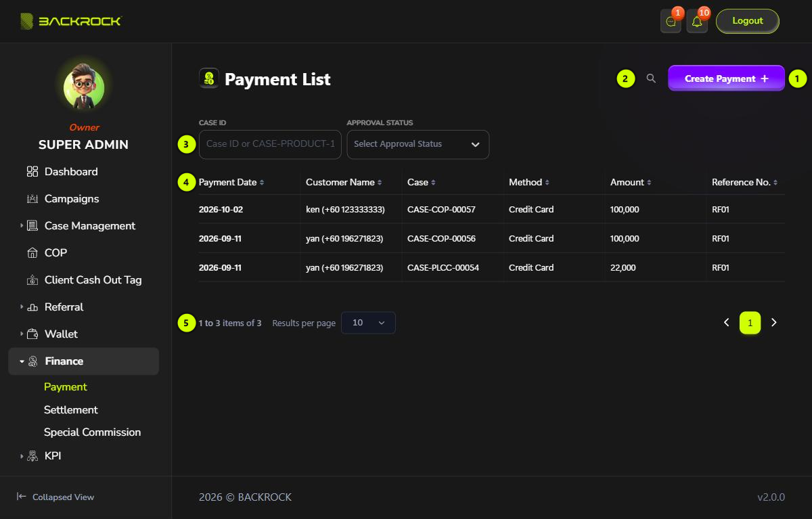Screen dimensions: 812x519
Task: Click the Dashboard grid icon
Action: click(x=32, y=172)
